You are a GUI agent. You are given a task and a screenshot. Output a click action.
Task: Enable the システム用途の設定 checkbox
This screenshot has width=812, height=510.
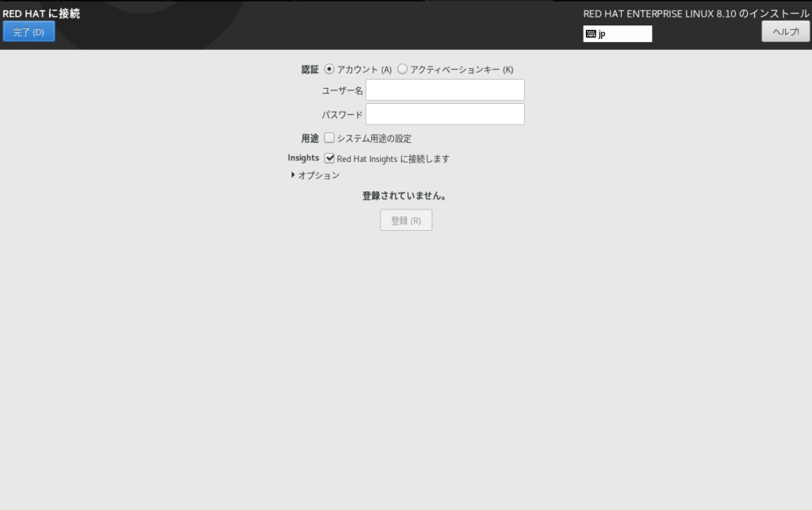click(x=330, y=138)
